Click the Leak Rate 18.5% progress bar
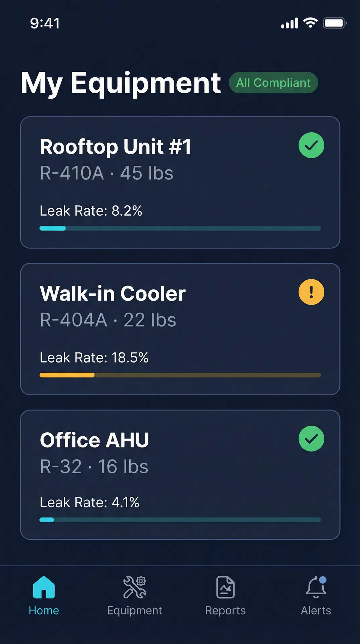 180,375
